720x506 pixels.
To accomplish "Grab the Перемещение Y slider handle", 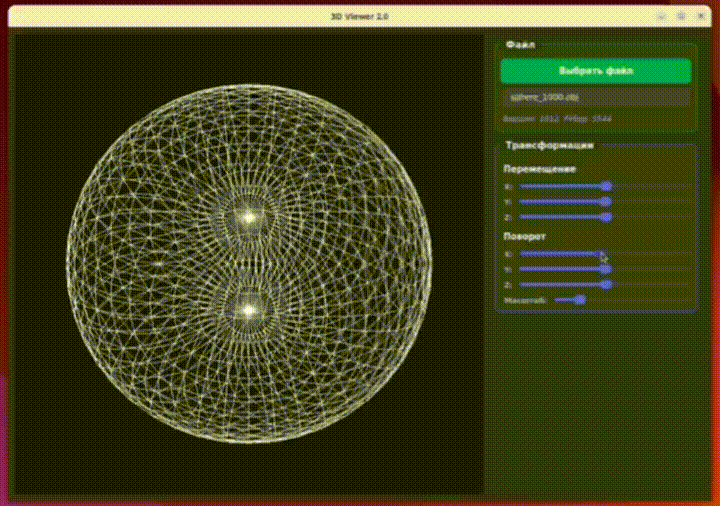I will [606, 201].
